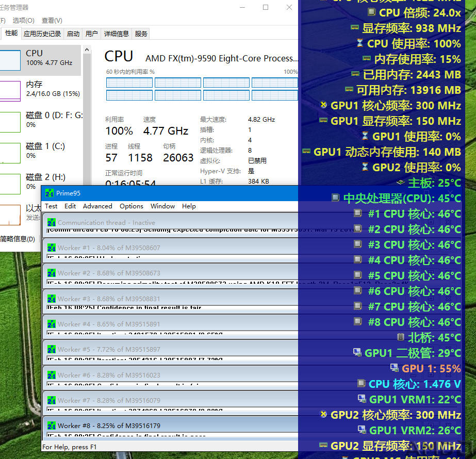Screen dimensions: 476x459
Task: Click the memory icon beside 内存使用率
Action: click(367, 58)
